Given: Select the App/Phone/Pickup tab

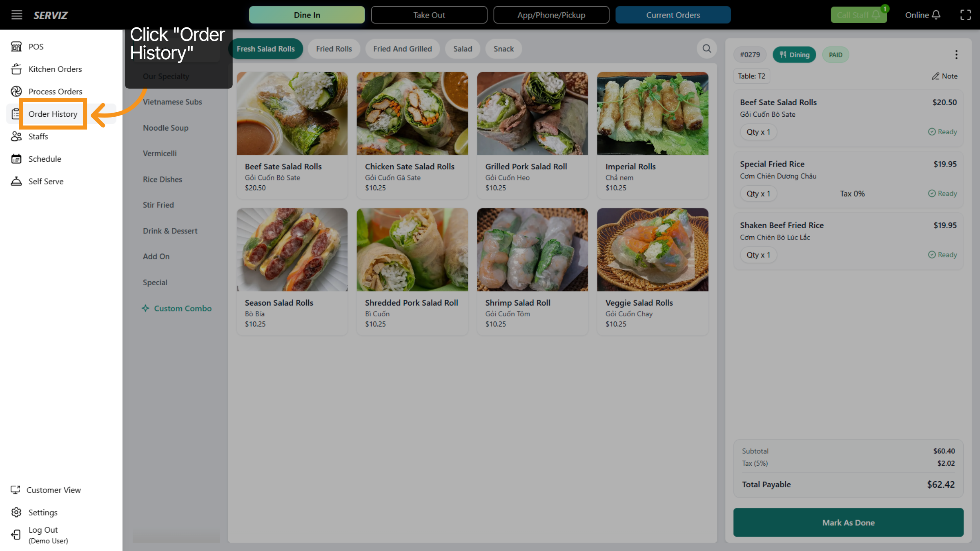Looking at the screenshot, I should [x=551, y=15].
